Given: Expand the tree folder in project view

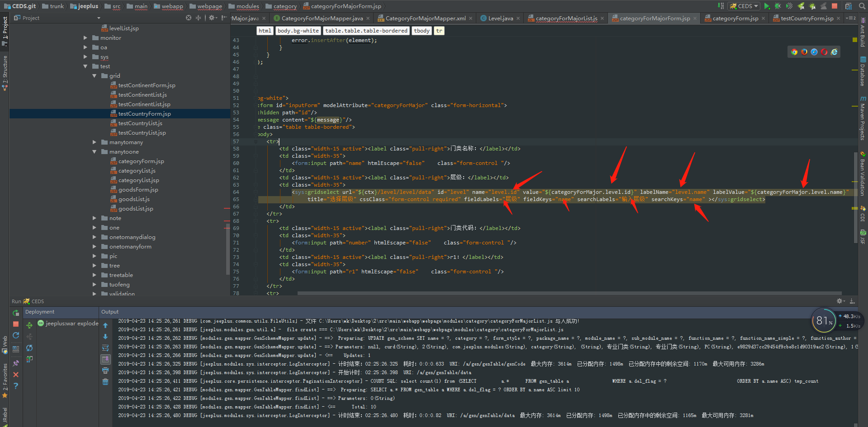Looking at the screenshot, I should 94,265.
